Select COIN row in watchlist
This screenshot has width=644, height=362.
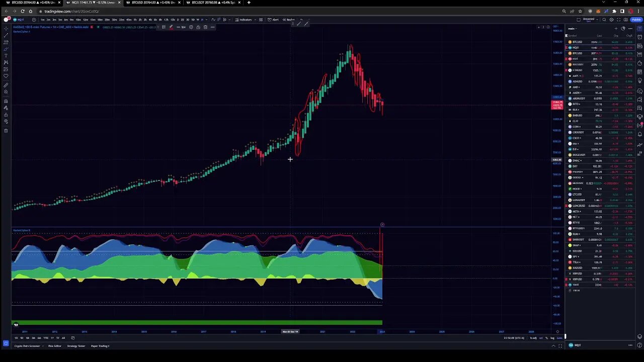[x=600, y=127]
